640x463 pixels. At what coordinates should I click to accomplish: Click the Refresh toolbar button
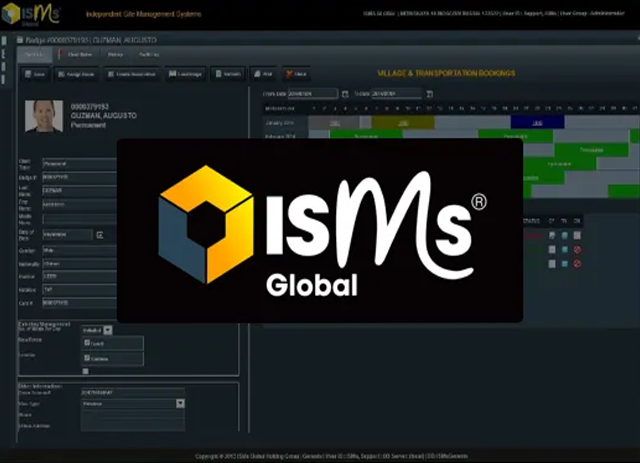[228, 74]
